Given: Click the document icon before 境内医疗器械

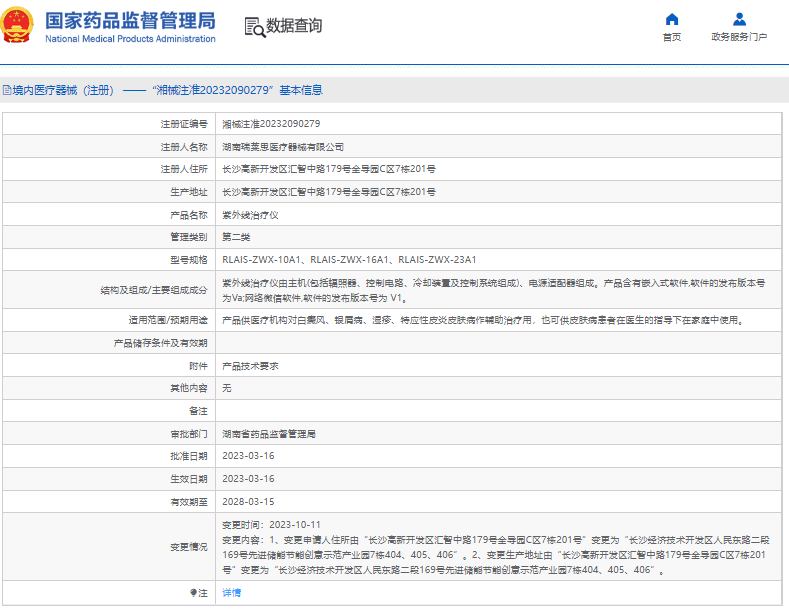Looking at the screenshot, I should [x=7, y=90].
